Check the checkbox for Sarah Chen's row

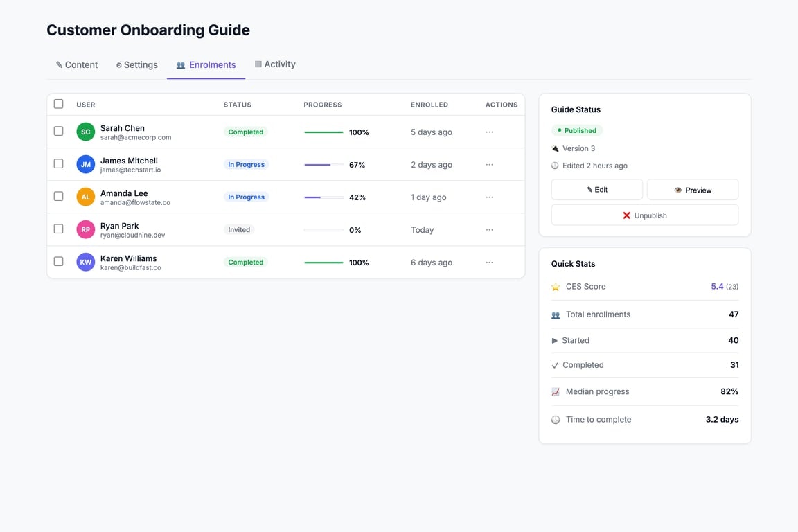58,130
